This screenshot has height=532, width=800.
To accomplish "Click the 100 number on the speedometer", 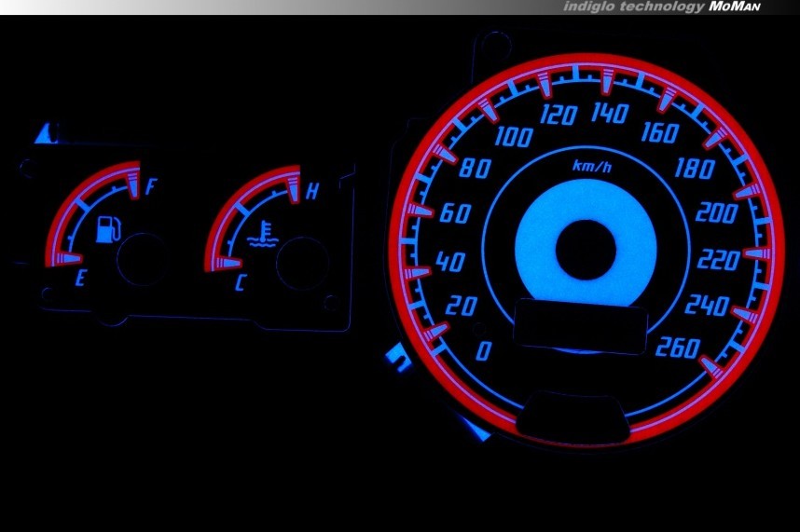I will (514, 139).
